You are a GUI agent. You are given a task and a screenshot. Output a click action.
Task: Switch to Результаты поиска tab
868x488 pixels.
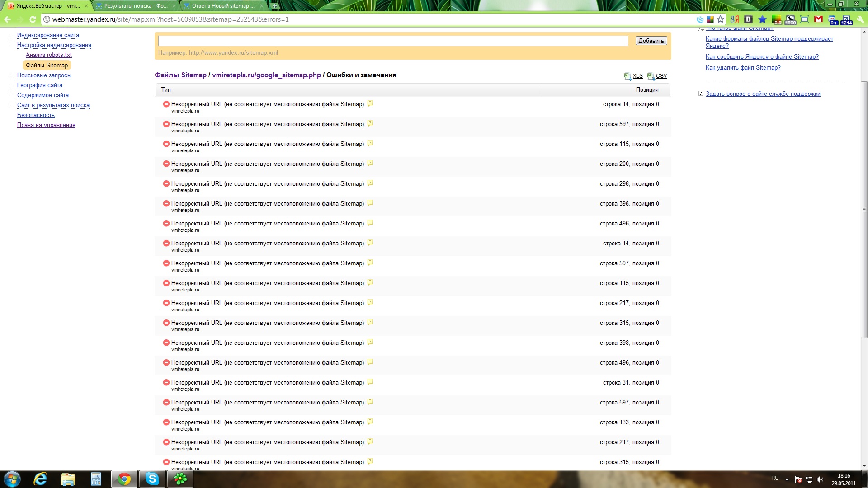[136, 6]
